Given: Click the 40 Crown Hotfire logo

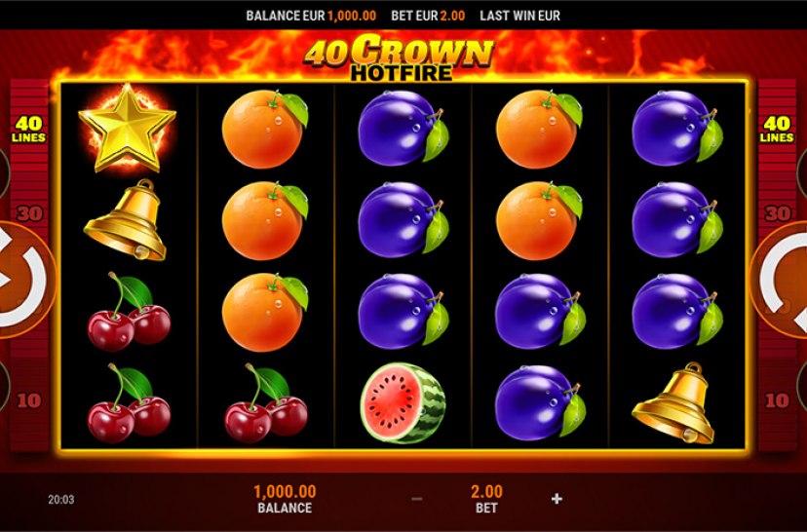Looking at the screenshot, I should point(400,57).
